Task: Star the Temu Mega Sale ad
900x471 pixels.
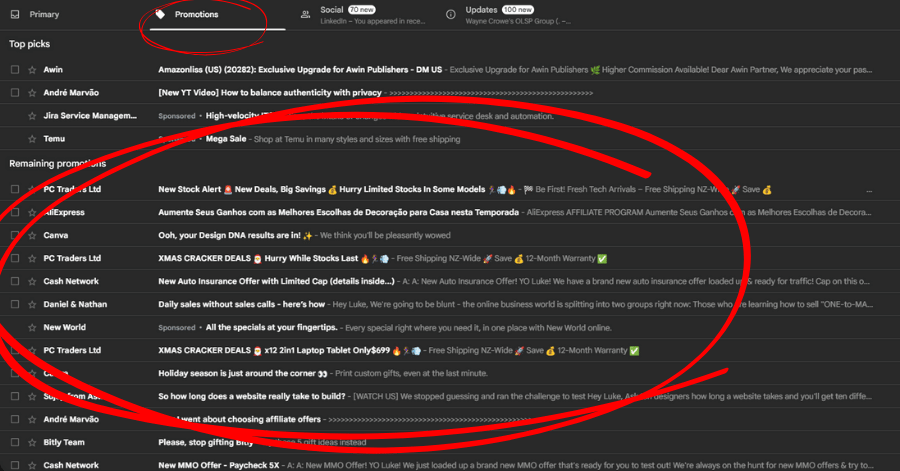Action: (32, 139)
